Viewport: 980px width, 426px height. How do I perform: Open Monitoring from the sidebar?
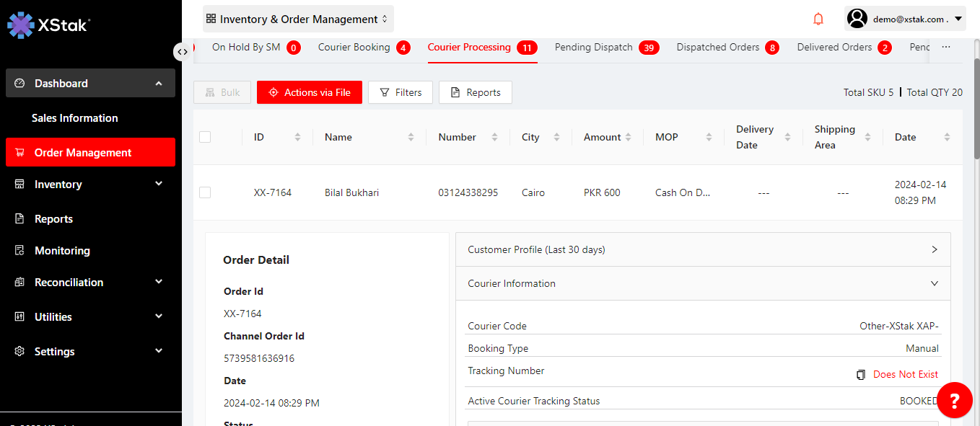[x=62, y=251]
